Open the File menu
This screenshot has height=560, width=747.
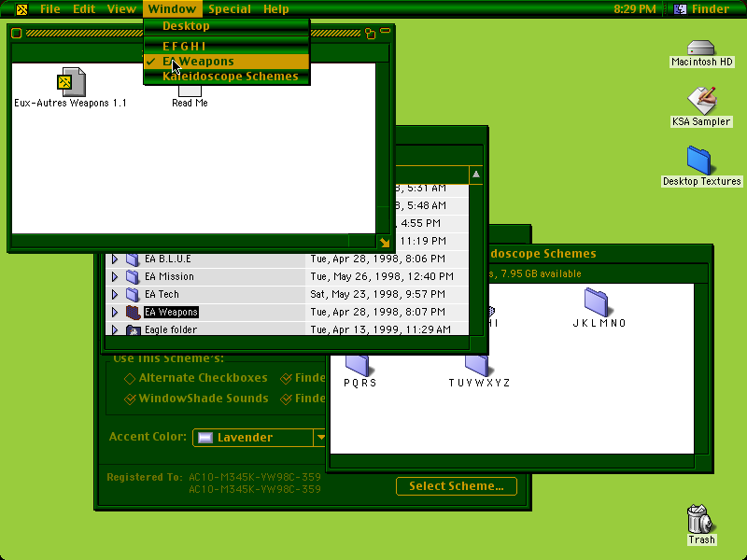50,9
